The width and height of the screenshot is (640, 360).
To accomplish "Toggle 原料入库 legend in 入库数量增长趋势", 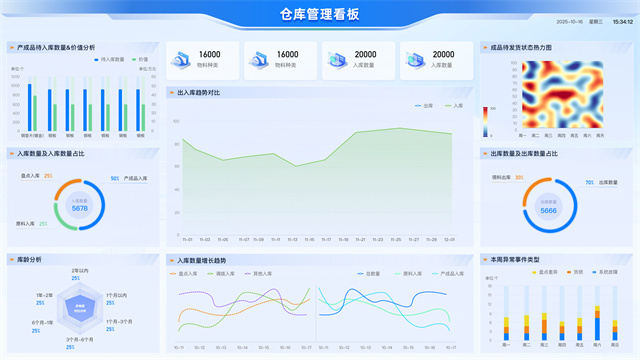I will [409, 273].
